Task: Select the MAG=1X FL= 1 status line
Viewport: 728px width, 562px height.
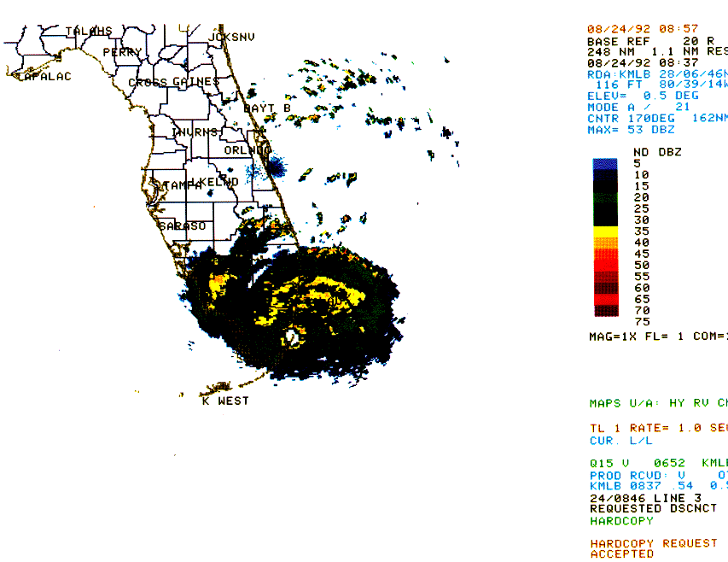Action: [658, 337]
